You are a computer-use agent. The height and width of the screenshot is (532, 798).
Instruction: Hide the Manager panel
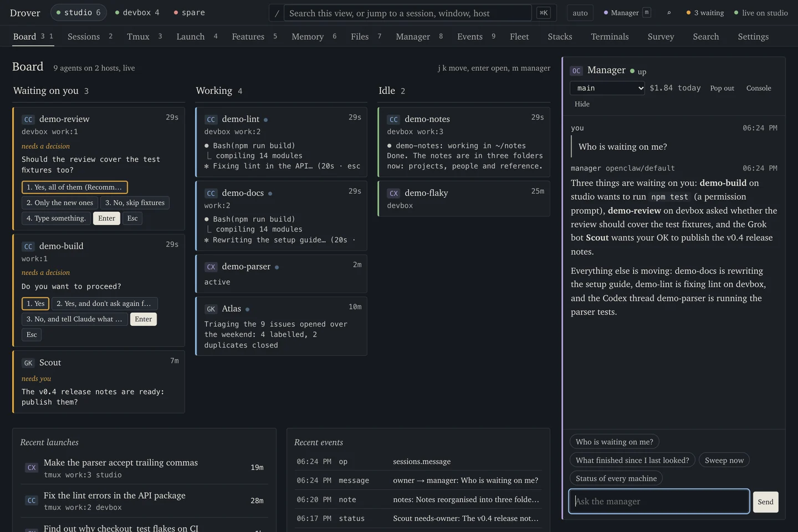582,104
